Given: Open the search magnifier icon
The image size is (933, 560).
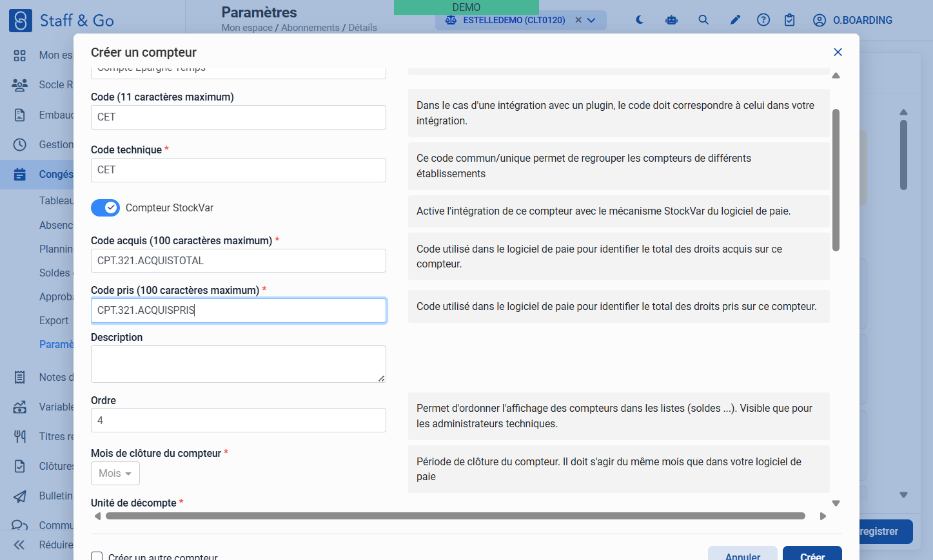Looking at the screenshot, I should (703, 20).
